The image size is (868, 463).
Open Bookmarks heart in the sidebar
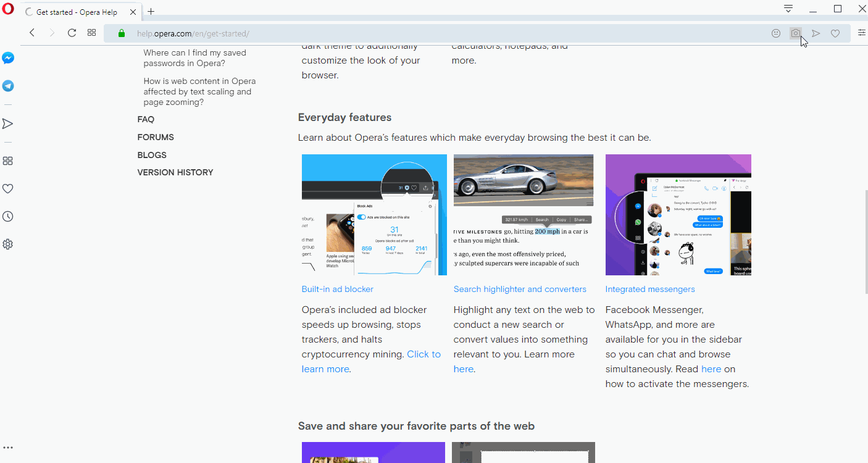point(8,189)
